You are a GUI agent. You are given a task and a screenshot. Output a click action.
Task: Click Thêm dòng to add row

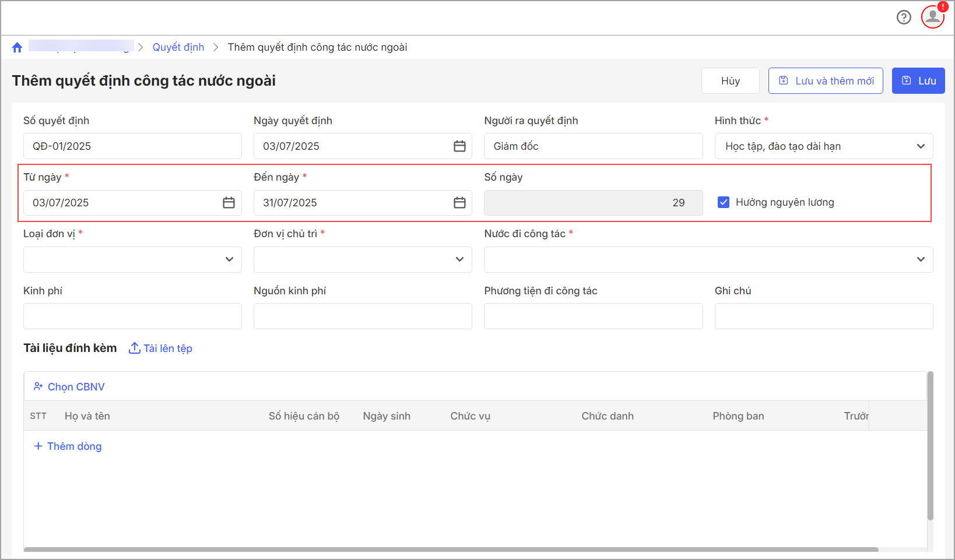(68, 446)
